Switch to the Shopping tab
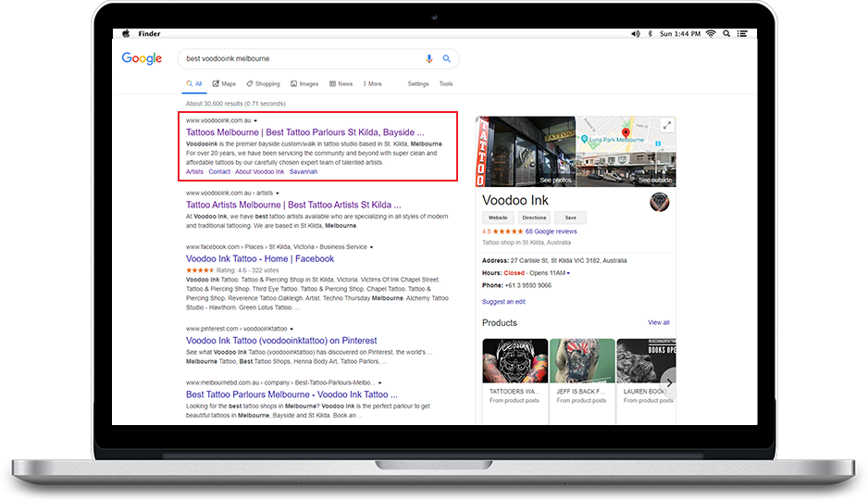 pyautogui.click(x=263, y=83)
